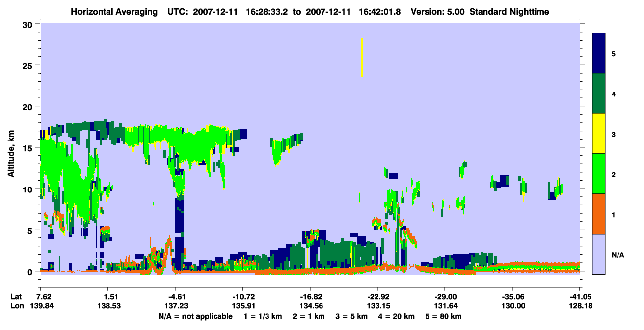The image size is (644, 330).
Task: Click 'Standard Nighttime' text in title
Action: click(509, 12)
